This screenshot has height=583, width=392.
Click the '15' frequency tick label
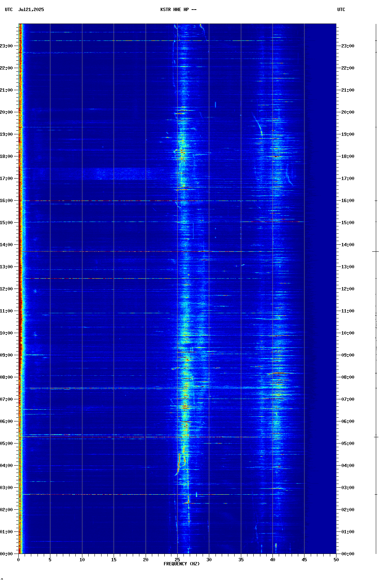point(114,560)
